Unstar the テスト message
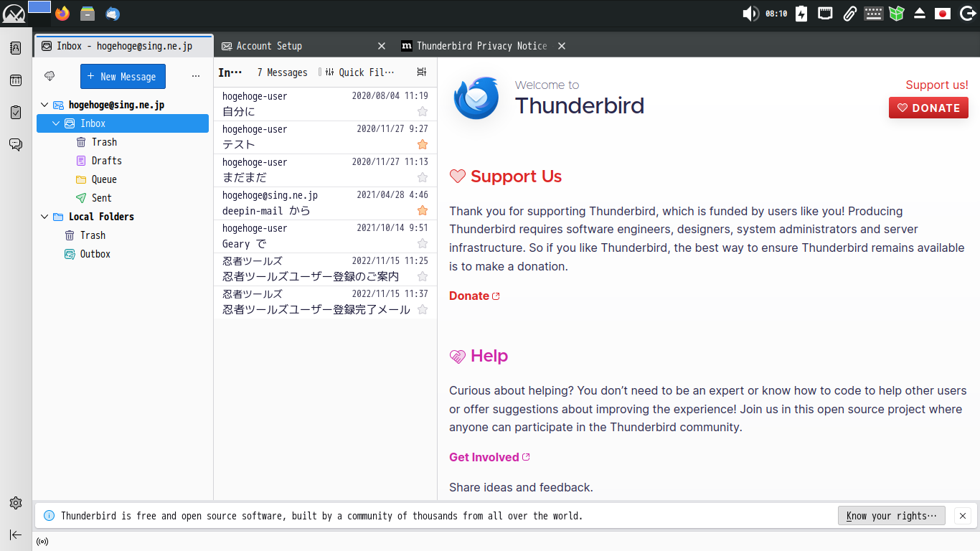This screenshot has height=551, width=980. click(x=423, y=144)
